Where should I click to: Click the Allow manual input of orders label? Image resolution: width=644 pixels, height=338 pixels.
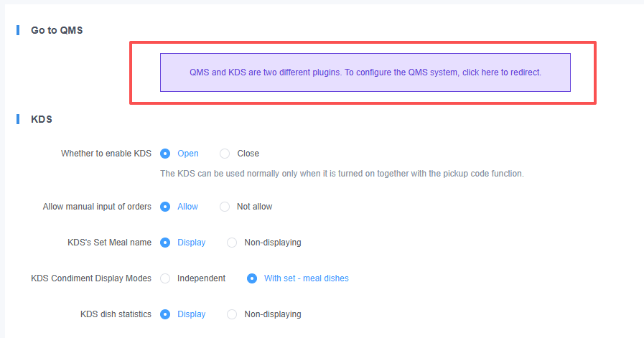coord(97,207)
